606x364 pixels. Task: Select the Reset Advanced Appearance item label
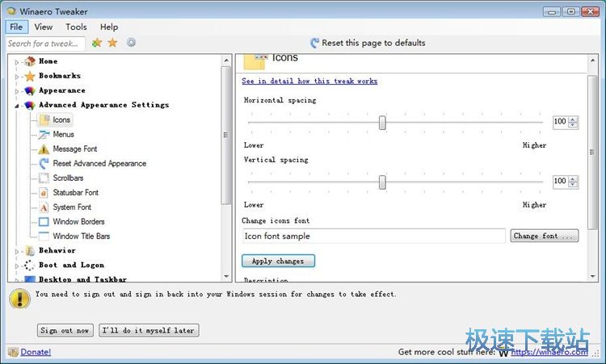pos(99,164)
